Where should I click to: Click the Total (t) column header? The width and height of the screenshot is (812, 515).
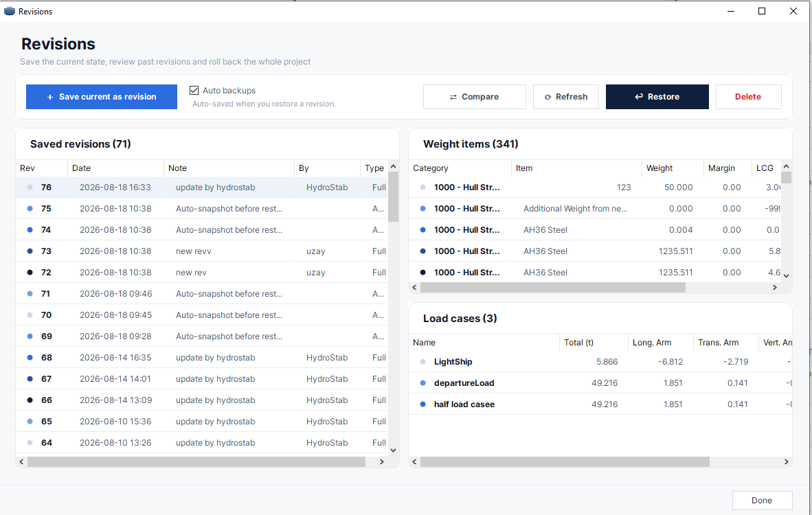594,343
